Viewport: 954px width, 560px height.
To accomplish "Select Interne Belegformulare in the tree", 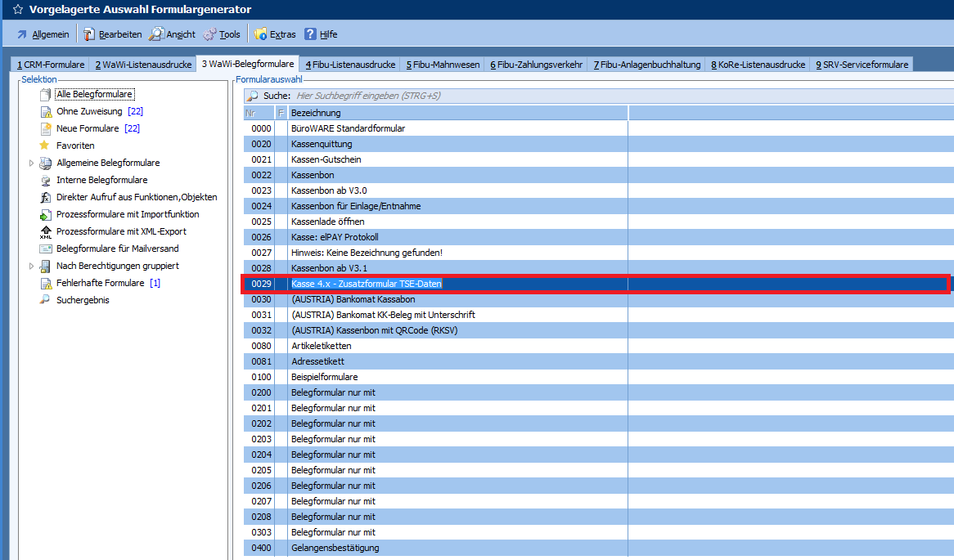I will pyautogui.click(x=101, y=180).
